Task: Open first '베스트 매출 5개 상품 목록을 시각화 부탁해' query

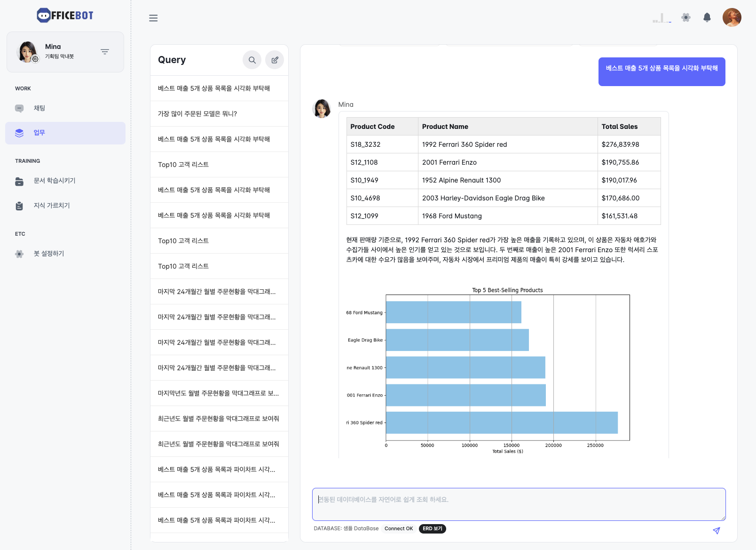Action: click(219, 88)
